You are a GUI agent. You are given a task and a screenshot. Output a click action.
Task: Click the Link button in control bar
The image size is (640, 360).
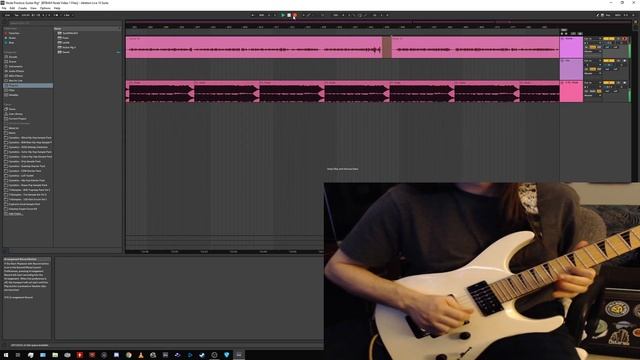[7, 15]
